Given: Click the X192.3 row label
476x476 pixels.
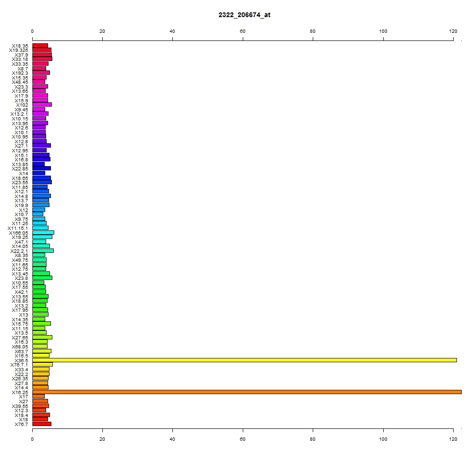Looking at the screenshot, I should pyautogui.click(x=20, y=73).
